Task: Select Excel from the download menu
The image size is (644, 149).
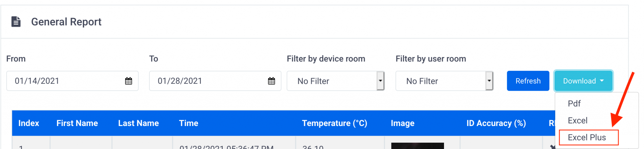Action: pyautogui.click(x=578, y=121)
